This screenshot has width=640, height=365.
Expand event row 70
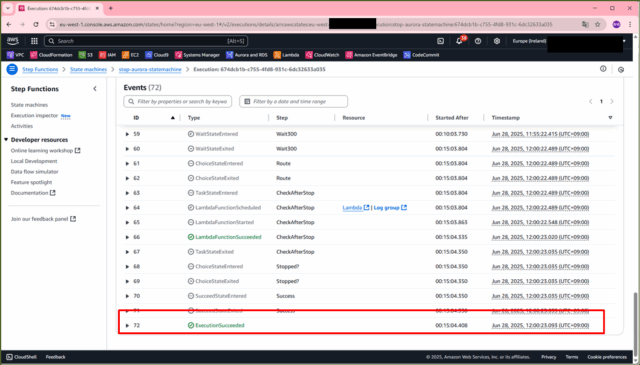click(127, 296)
